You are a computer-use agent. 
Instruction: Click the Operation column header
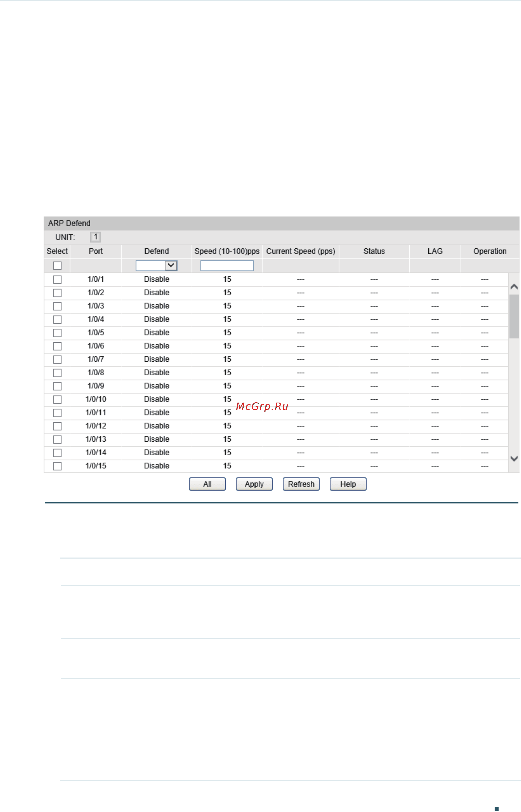(490, 251)
